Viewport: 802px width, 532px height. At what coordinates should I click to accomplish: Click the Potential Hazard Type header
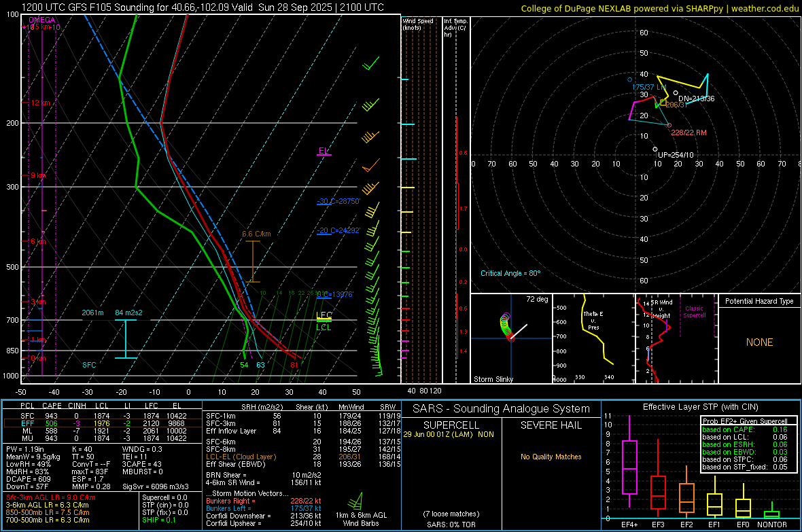tap(759, 301)
